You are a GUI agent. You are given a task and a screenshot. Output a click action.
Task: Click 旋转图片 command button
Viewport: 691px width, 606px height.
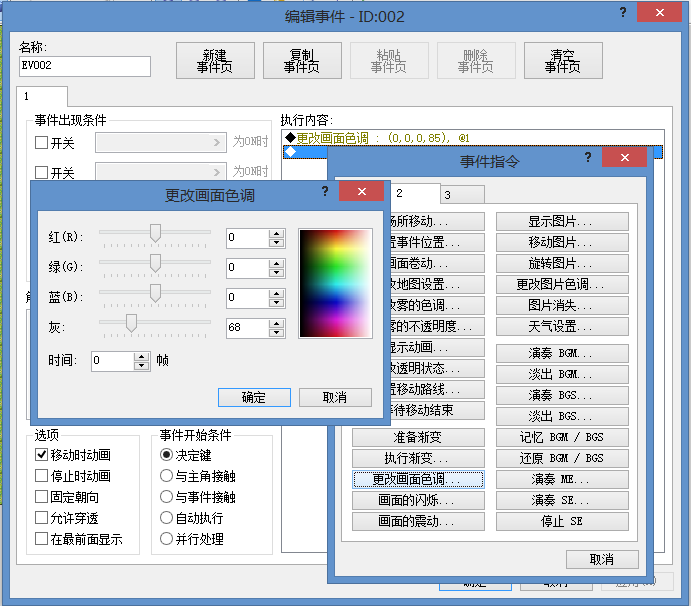tap(562, 264)
